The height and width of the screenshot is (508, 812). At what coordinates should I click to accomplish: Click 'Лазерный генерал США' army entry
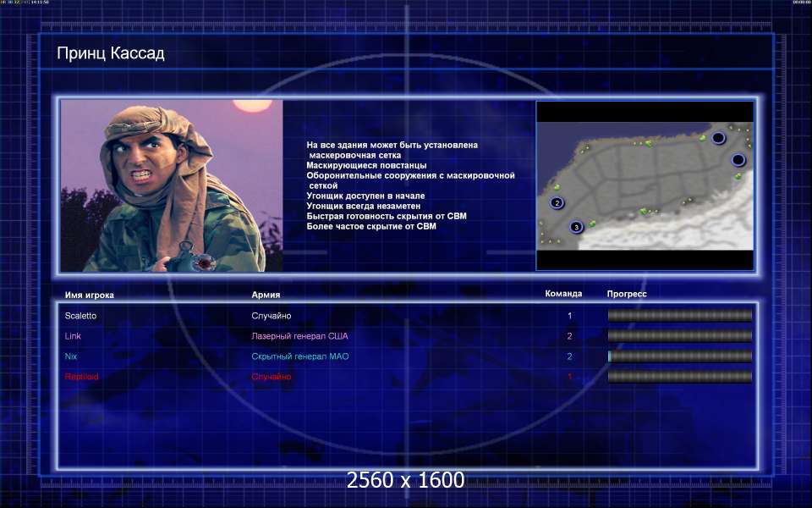click(299, 336)
